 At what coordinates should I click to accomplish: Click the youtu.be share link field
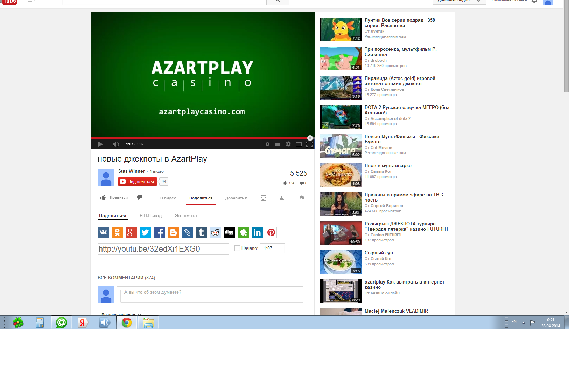(163, 249)
